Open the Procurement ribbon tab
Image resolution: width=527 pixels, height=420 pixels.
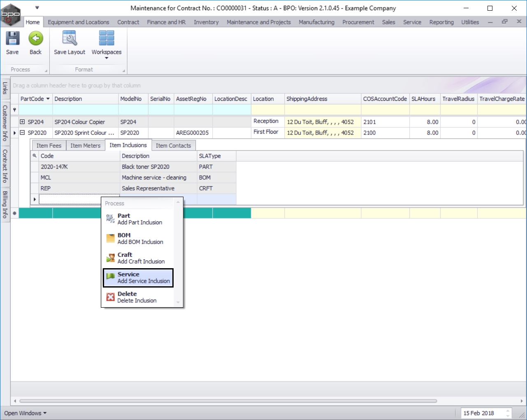coord(358,22)
